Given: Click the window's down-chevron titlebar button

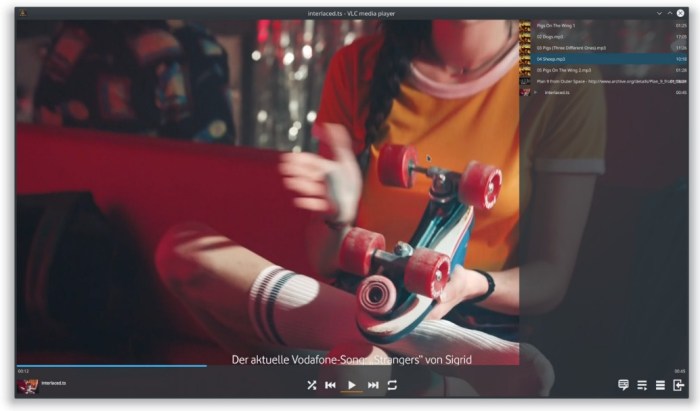Looking at the screenshot, I should point(660,13).
